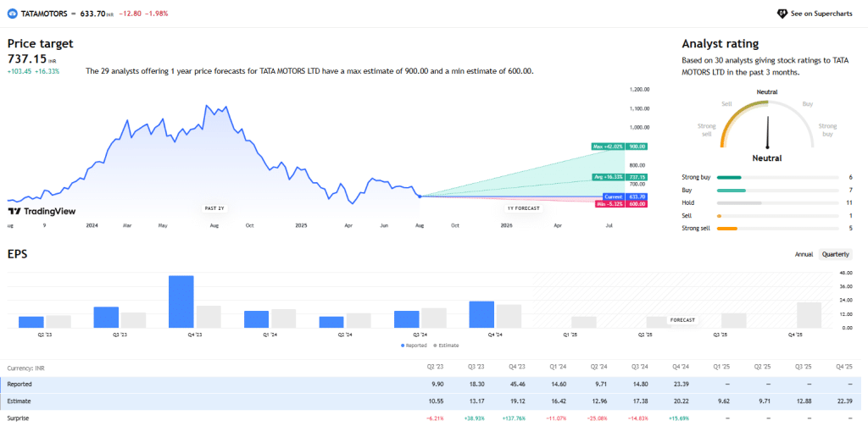Click the Current 633.70 price label
Image resolution: width=868 pixels, height=426 pixels.
pos(625,196)
